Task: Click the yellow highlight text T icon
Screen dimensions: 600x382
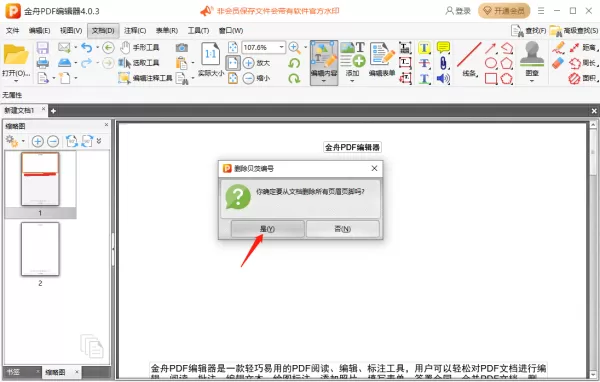Action: [424, 48]
